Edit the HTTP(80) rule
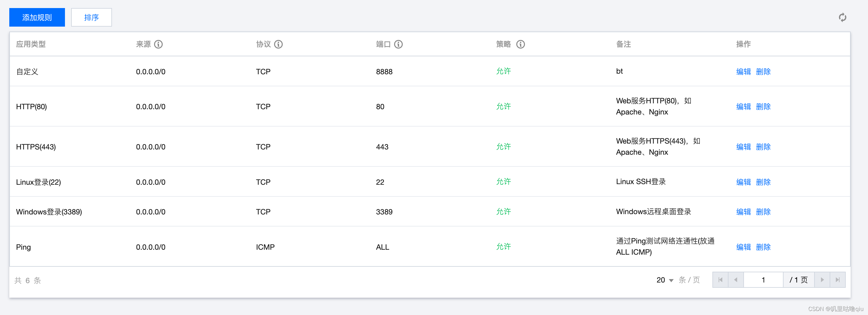The height and width of the screenshot is (315, 868). tap(743, 106)
